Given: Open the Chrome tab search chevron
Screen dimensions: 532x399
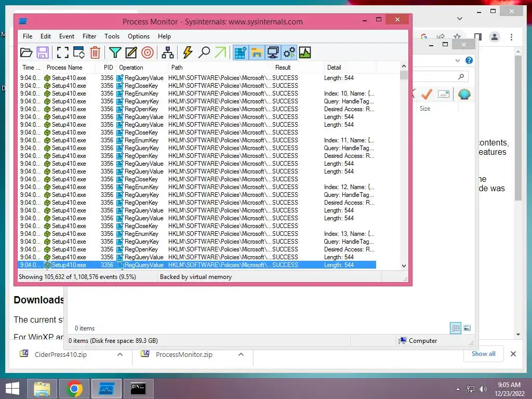Looking at the screenshot, I should tap(460, 19).
